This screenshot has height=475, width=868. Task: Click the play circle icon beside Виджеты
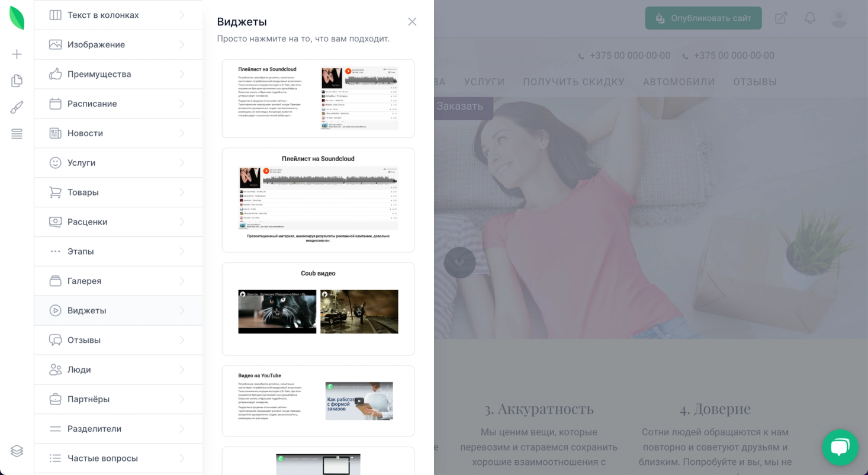[x=55, y=310]
